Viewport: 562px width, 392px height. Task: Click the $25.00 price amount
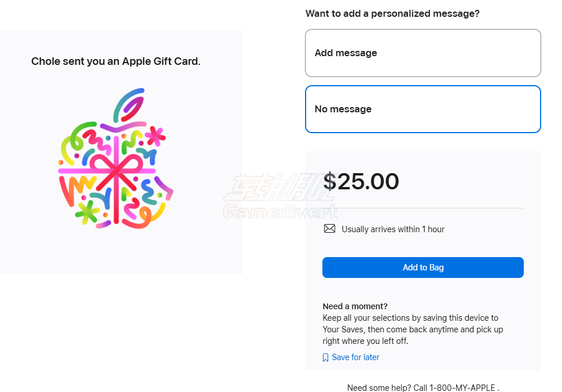pyautogui.click(x=361, y=181)
